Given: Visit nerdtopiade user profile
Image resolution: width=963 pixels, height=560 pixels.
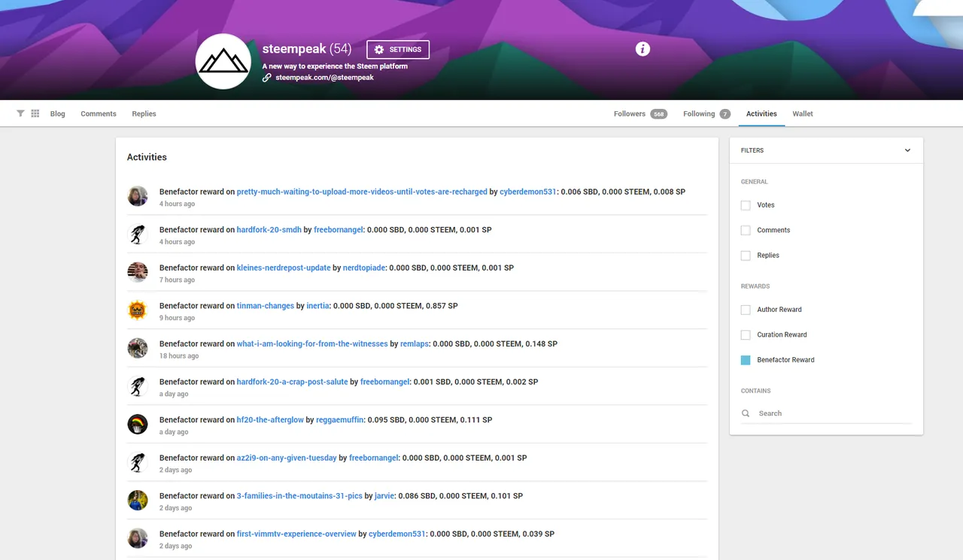Looking at the screenshot, I should [363, 268].
